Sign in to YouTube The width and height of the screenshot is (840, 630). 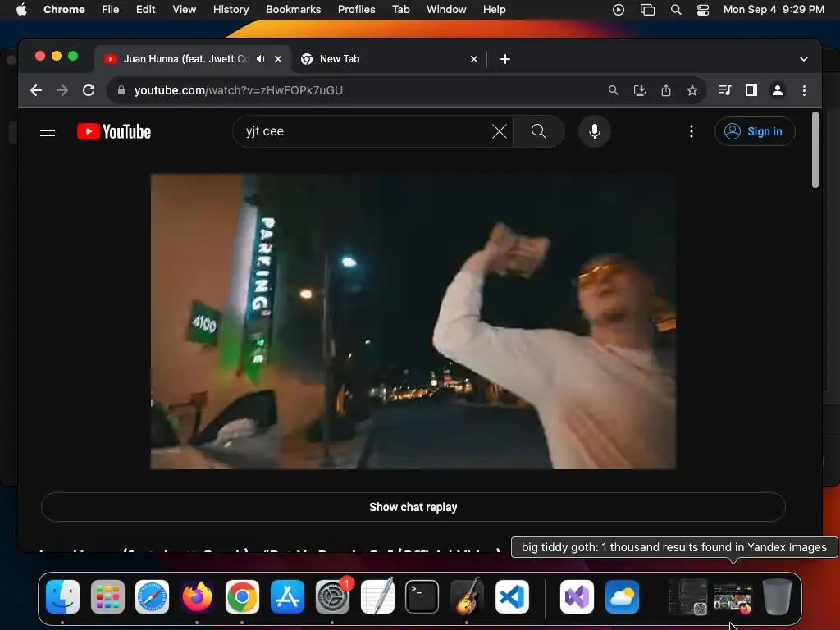755,131
